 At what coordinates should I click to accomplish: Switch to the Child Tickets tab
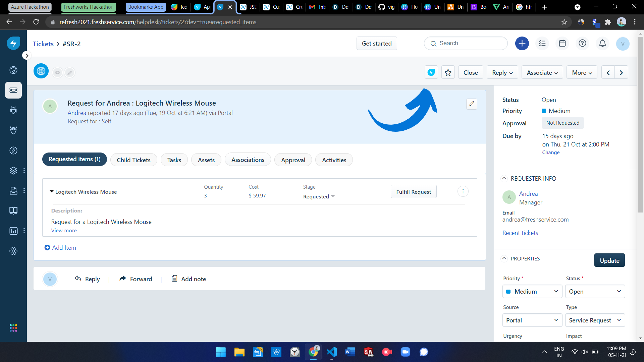point(133,160)
